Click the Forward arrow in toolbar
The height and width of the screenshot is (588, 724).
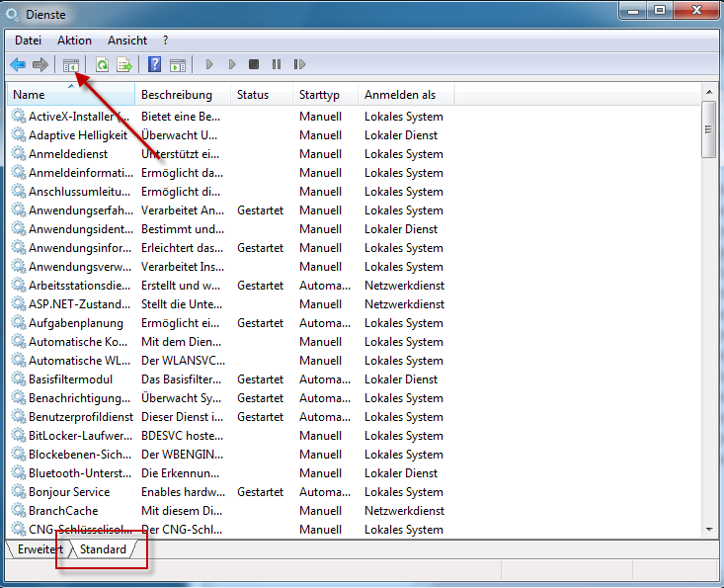click(x=40, y=65)
